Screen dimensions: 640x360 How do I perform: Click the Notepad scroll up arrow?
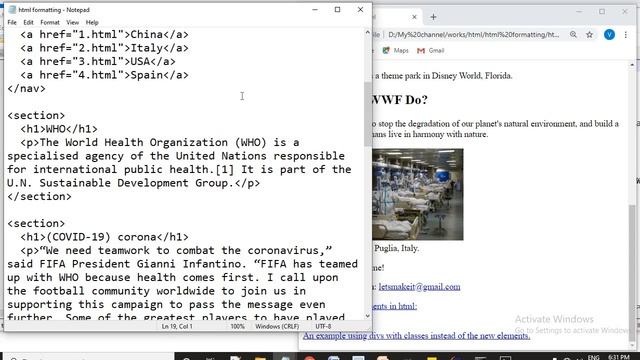pyautogui.click(x=367, y=32)
